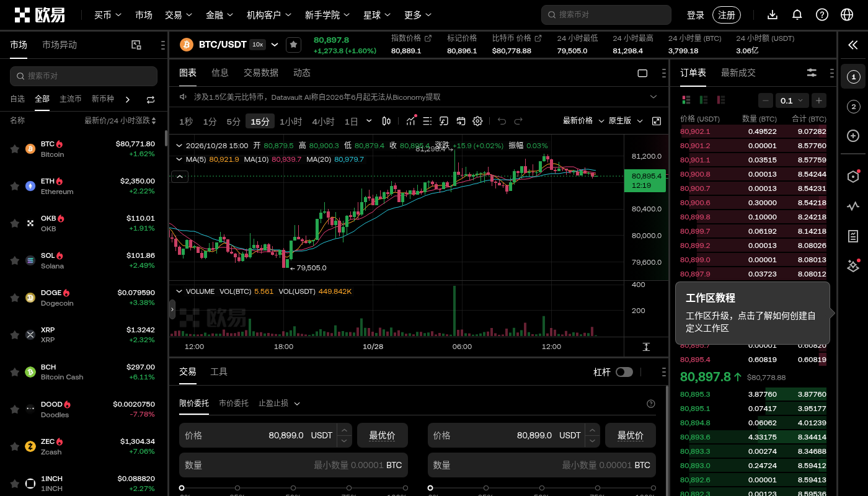Screen dimensions: 868x496
Task: Click the market refresh swap-arrows icon
Action: (x=151, y=99)
